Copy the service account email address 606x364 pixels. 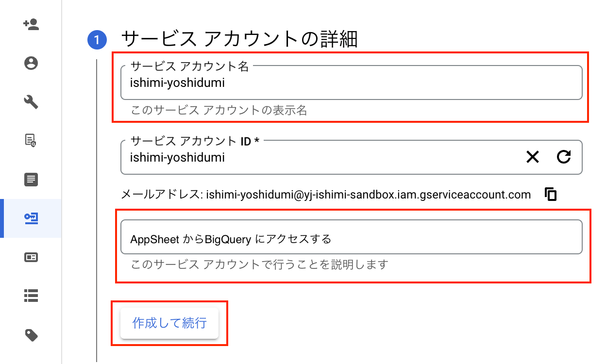(x=551, y=194)
